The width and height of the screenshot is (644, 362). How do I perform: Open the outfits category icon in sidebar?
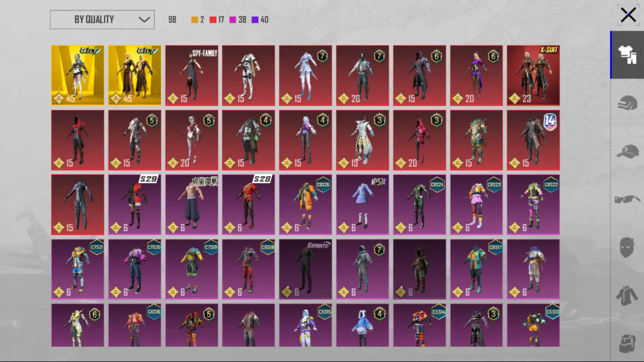pos(627,55)
